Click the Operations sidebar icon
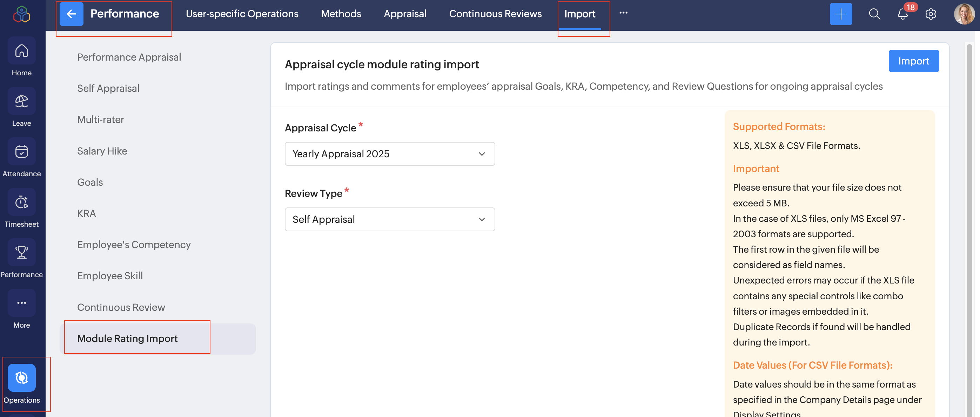The height and width of the screenshot is (417, 980). tap(22, 377)
